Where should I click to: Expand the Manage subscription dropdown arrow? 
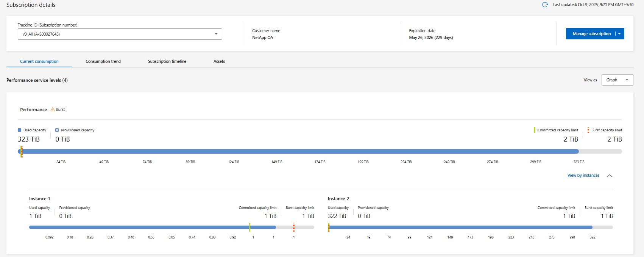(x=619, y=34)
